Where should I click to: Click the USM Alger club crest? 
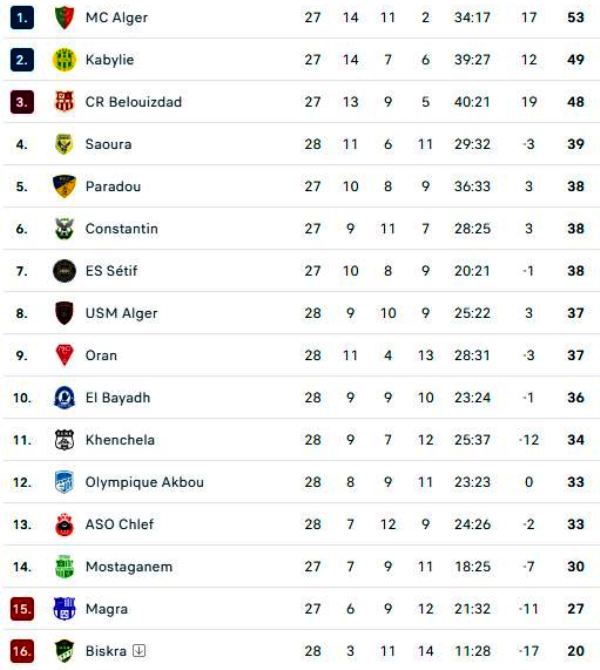[64, 313]
